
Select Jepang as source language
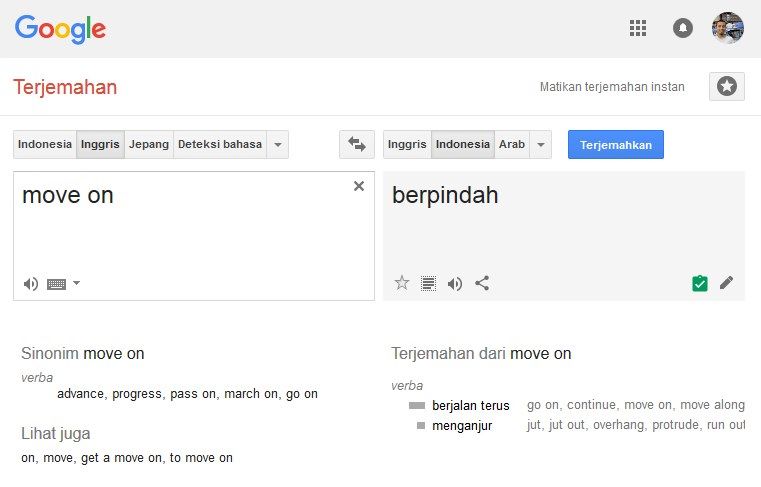click(x=149, y=144)
